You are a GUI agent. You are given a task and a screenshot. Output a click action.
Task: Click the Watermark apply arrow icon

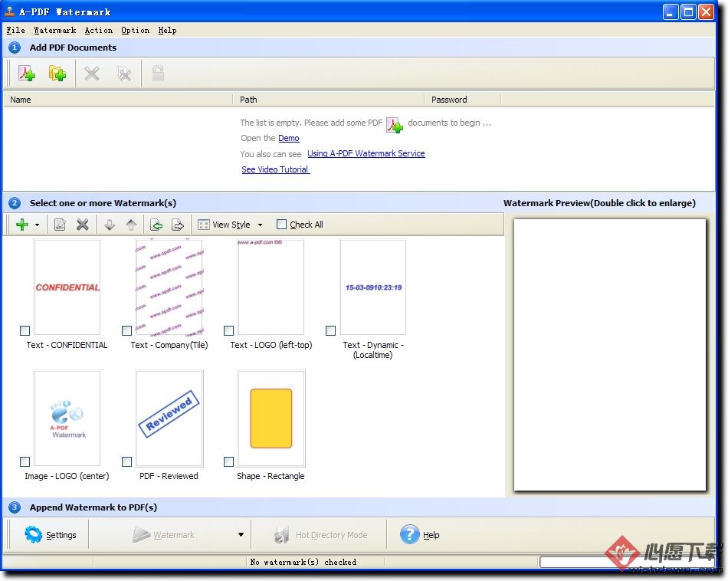pyautogui.click(x=141, y=534)
